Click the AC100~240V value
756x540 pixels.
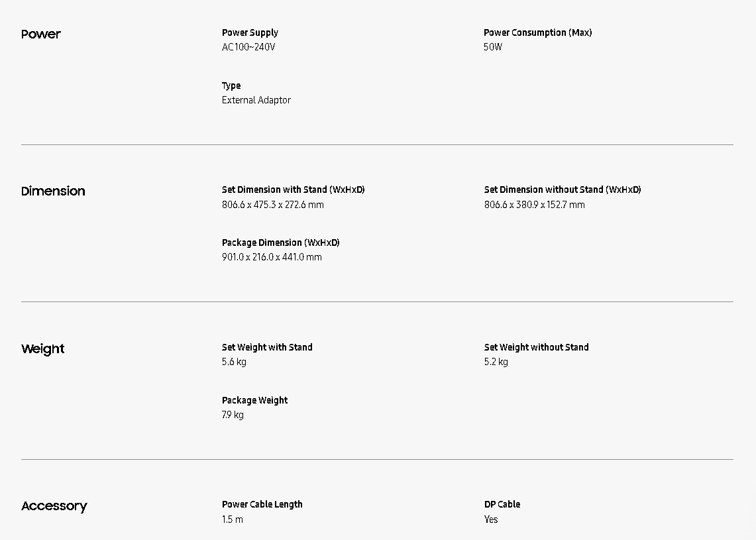pyautogui.click(x=248, y=47)
